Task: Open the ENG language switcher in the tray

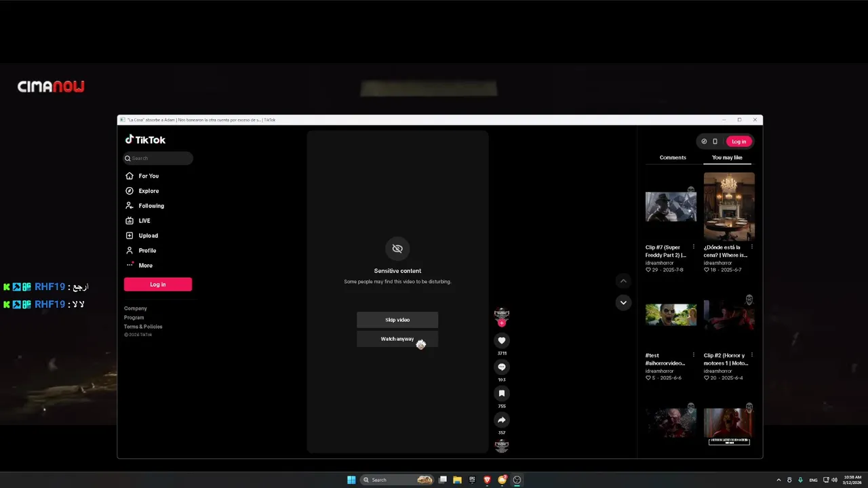Action: click(813, 480)
